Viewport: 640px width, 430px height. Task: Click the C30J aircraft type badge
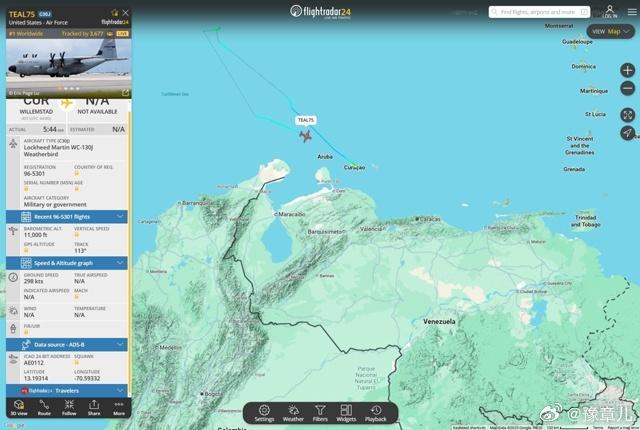point(45,14)
